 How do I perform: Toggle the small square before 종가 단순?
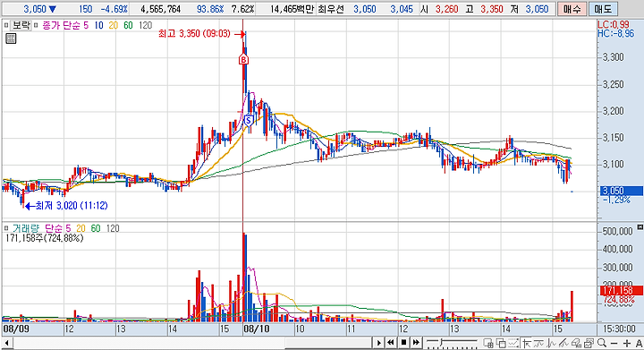[36, 25]
